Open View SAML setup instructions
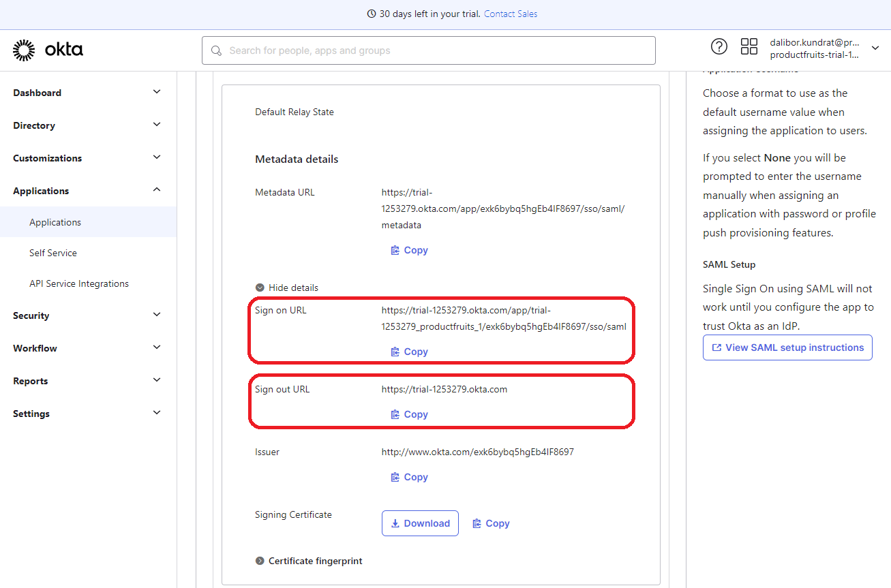 tap(787, 347)
